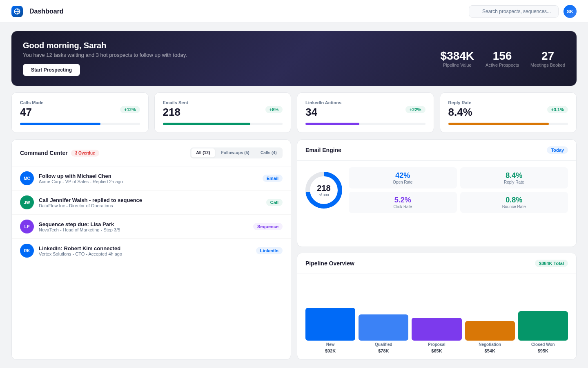Open 'Sequence step due: Lisa Park' task

(151, 227)
